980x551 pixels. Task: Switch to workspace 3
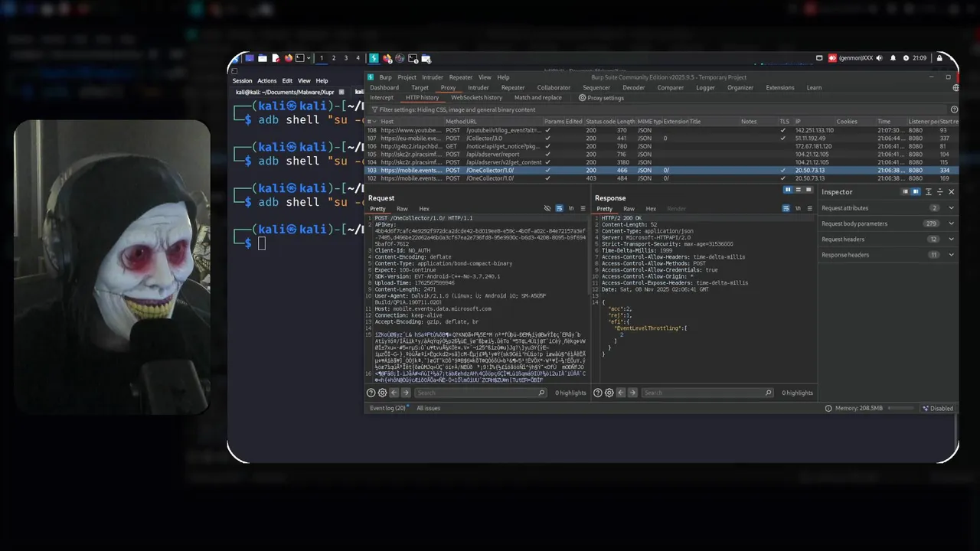click(x=345, y=58)
